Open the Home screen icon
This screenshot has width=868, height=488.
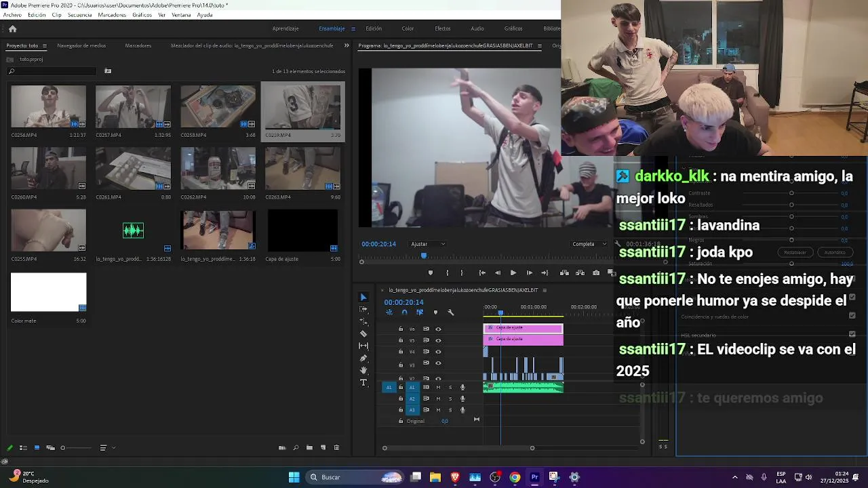click(x=12, y=28)
